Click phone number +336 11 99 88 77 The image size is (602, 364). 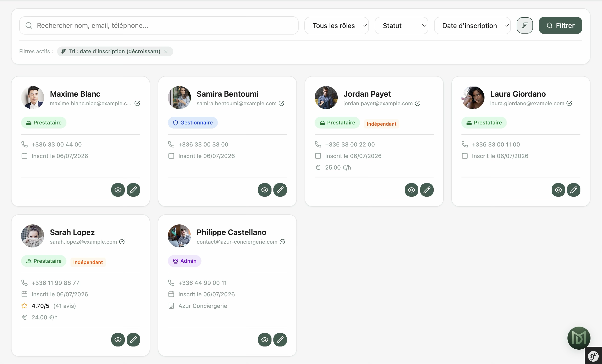[x=55, y=283]
